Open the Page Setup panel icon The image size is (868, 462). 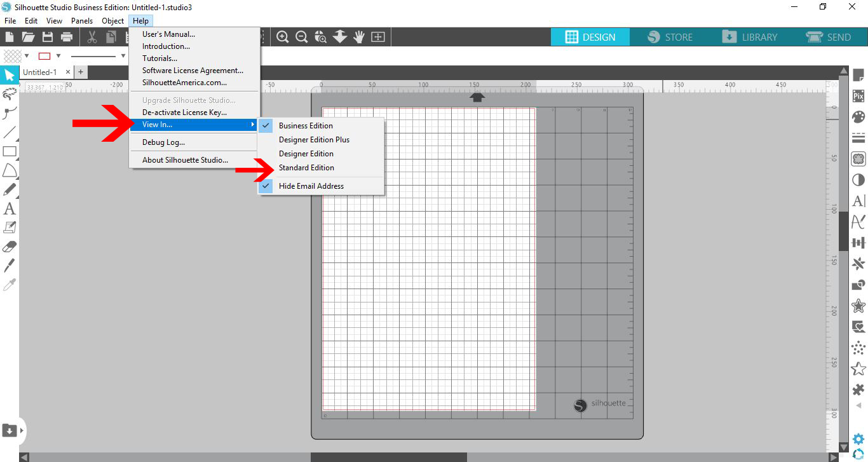pyautogui.click(x=858, y=76)
